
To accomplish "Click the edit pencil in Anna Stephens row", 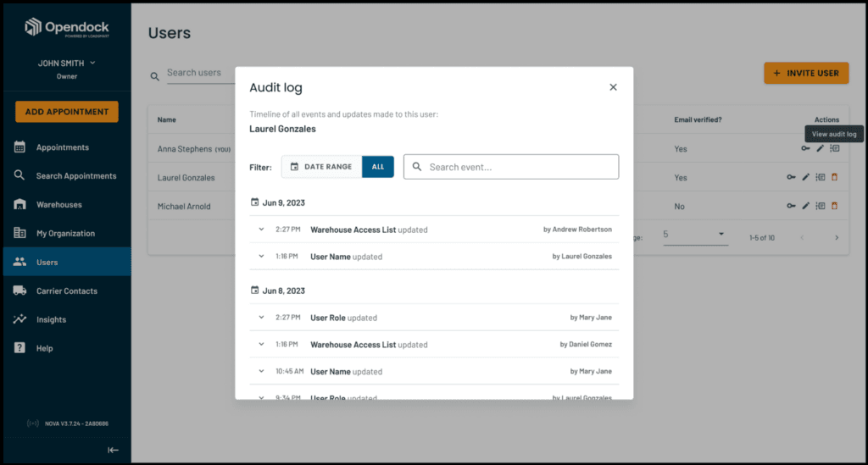I will click(x=820, y=148).
